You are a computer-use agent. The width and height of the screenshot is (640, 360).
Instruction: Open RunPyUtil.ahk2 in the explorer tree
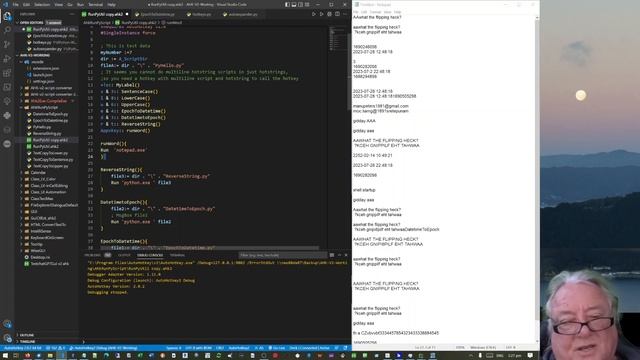pyautogui.click(x=46, y=147)
